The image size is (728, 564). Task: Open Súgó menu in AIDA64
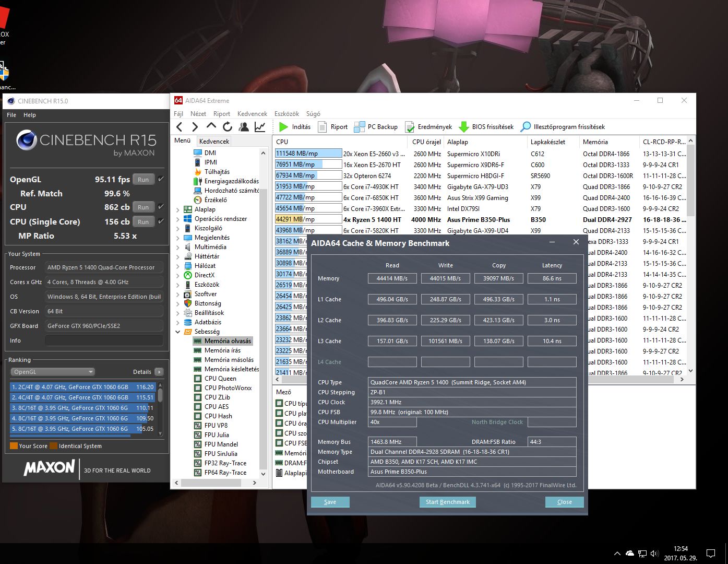pos(313,114)
